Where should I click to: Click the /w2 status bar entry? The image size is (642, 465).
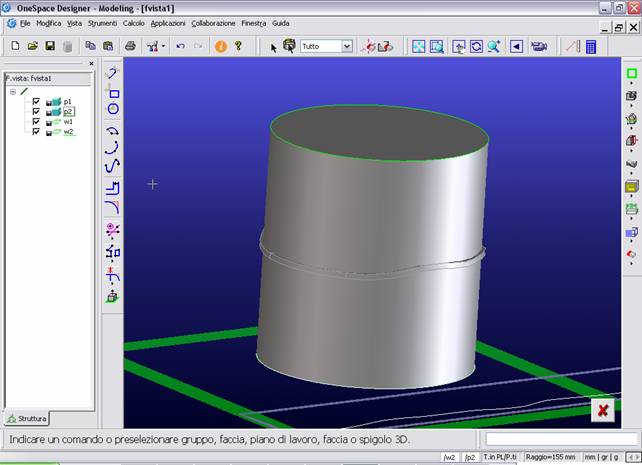tap(450, 457)
